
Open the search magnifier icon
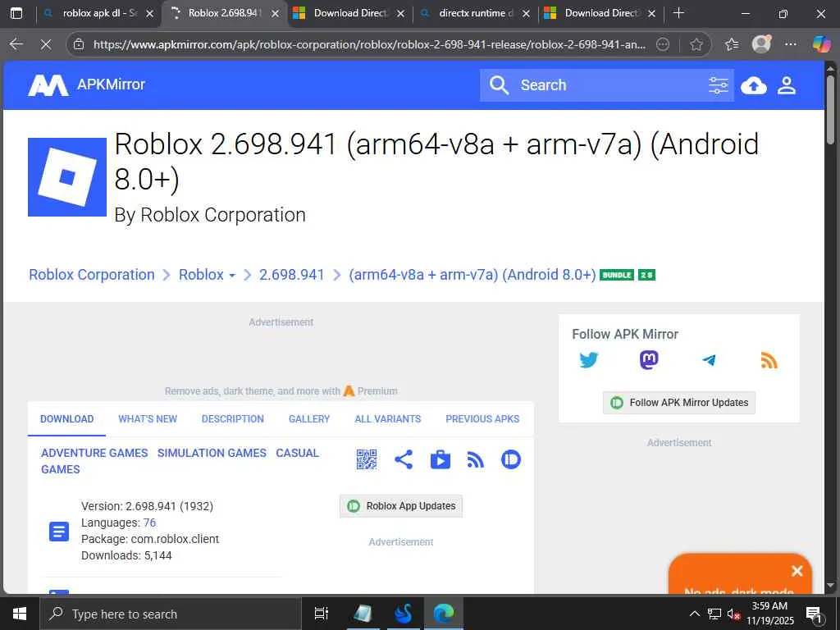499,84
